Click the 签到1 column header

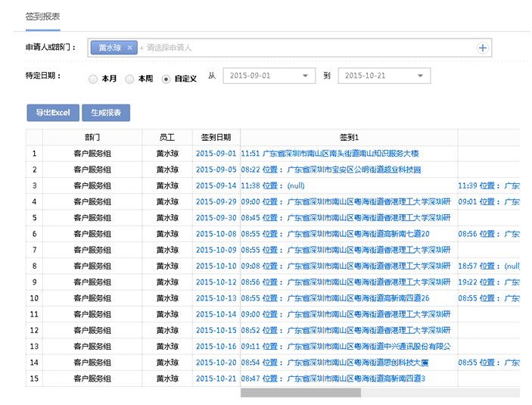[349, 137]
